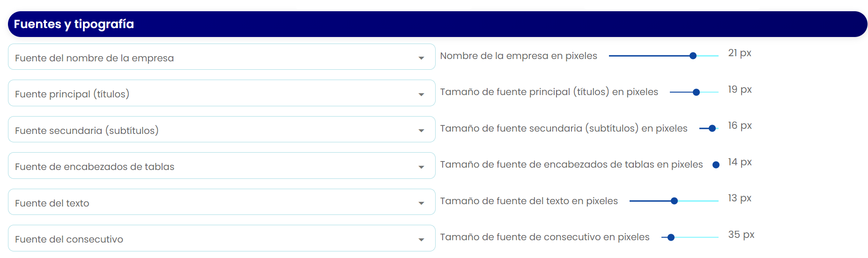Open Fuente secundaria (subtítulos) dropdown arrow
The image size is (868, 258).
421,131
